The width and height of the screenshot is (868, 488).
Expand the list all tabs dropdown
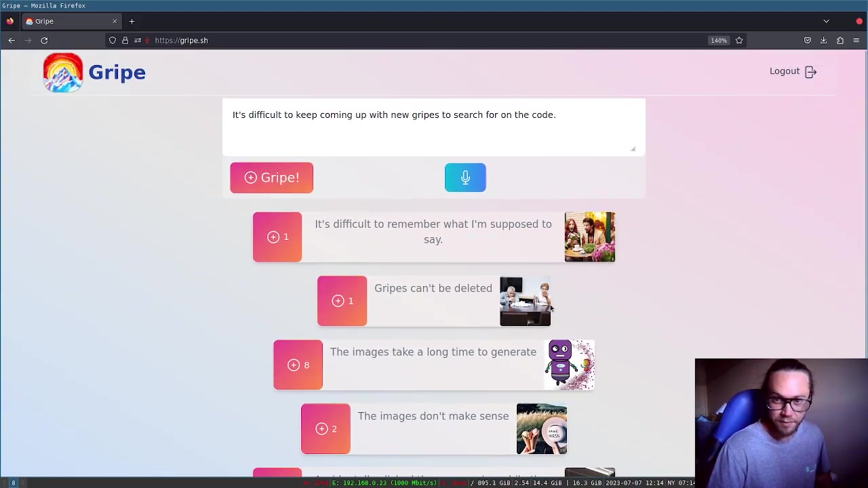point(826,22)
